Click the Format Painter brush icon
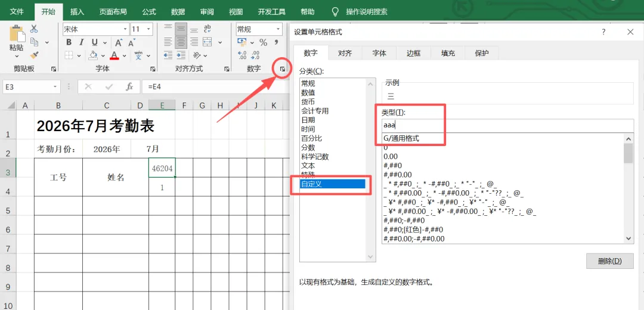Image resolution: width=644 pixels, height=310 pixels. pyautogui.click(x=35, y=55)
